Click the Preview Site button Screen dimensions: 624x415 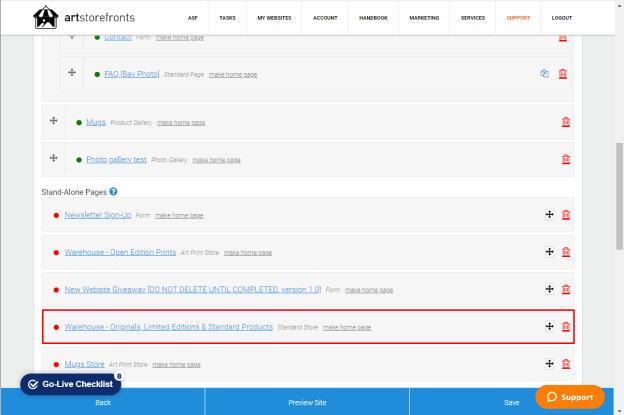pyautogui.click(x=307, y=402)
